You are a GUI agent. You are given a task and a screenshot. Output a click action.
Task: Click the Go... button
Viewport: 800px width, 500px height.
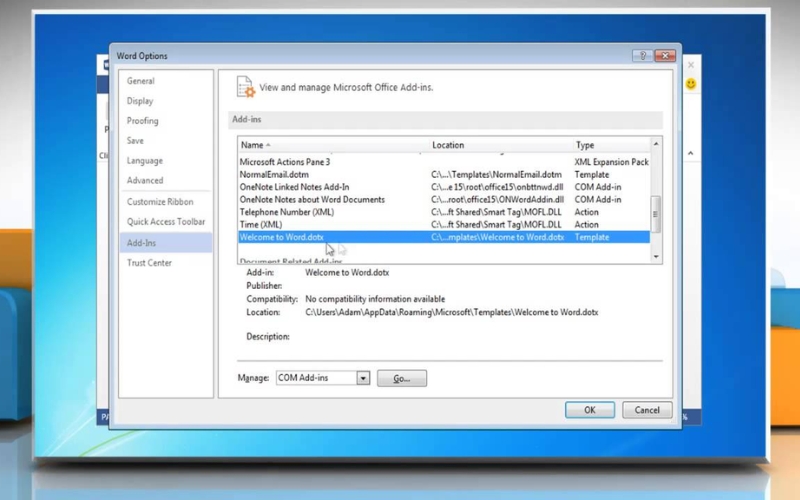coord(402,379)
